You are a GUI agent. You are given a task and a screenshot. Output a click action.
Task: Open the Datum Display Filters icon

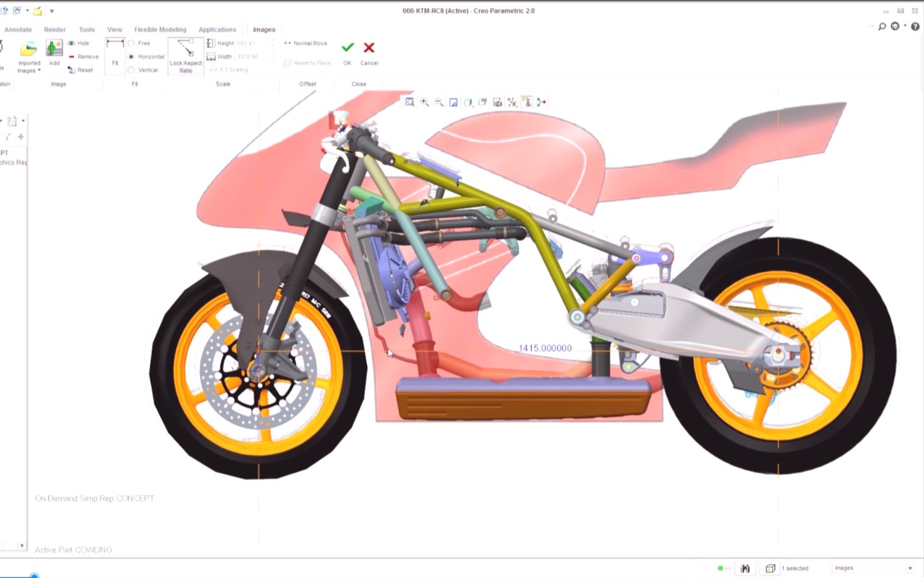[x=512, y=102]
